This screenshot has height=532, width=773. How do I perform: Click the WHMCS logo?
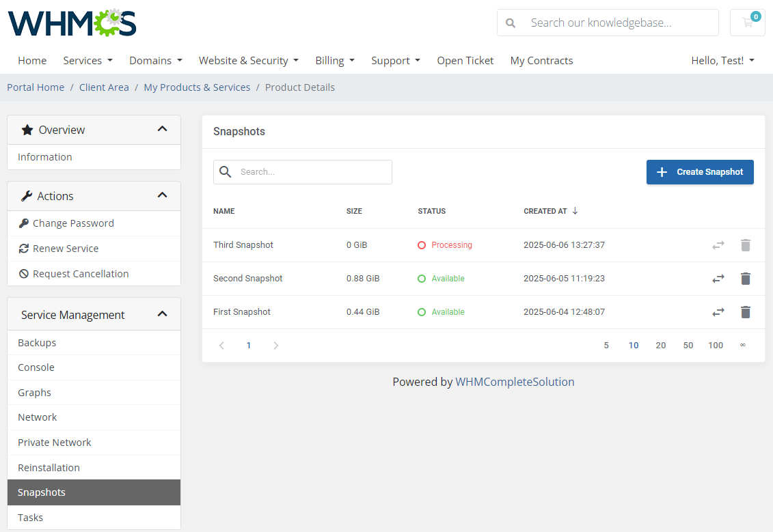72,23
